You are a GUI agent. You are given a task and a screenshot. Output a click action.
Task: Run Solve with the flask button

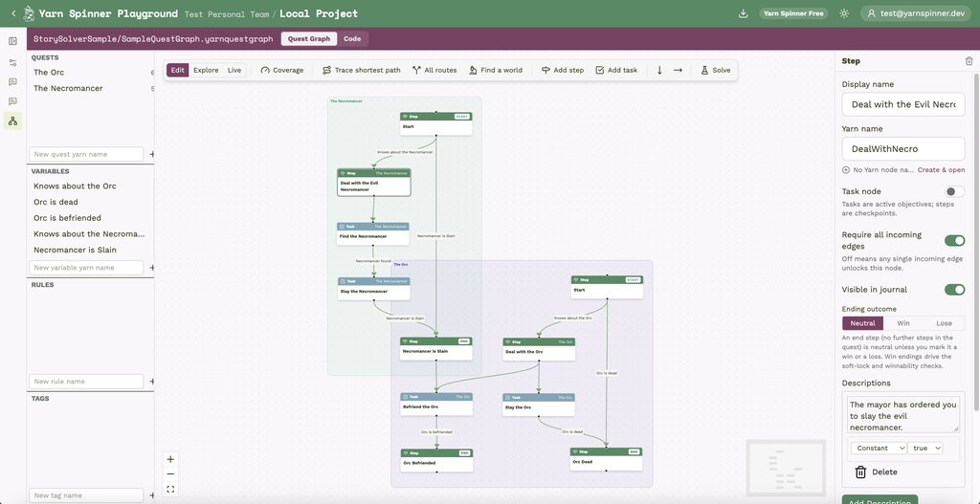[x=716, y=70]
